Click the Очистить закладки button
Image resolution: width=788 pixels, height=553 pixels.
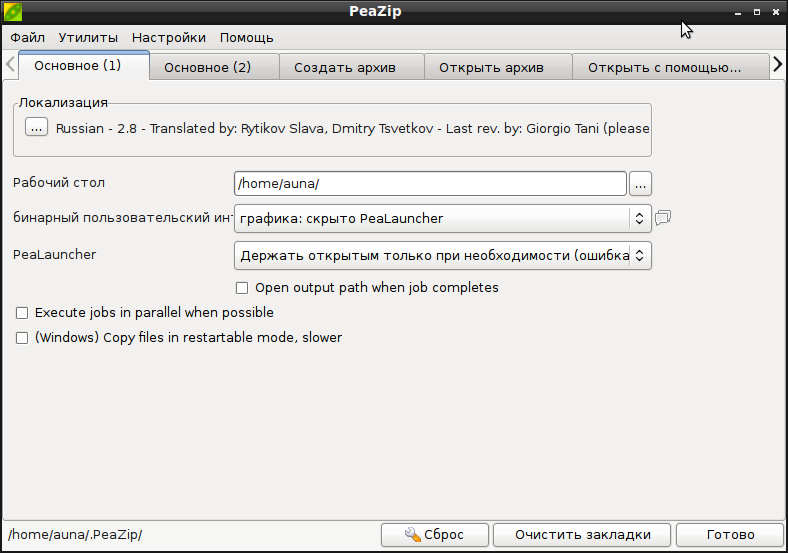coord(582,534)
